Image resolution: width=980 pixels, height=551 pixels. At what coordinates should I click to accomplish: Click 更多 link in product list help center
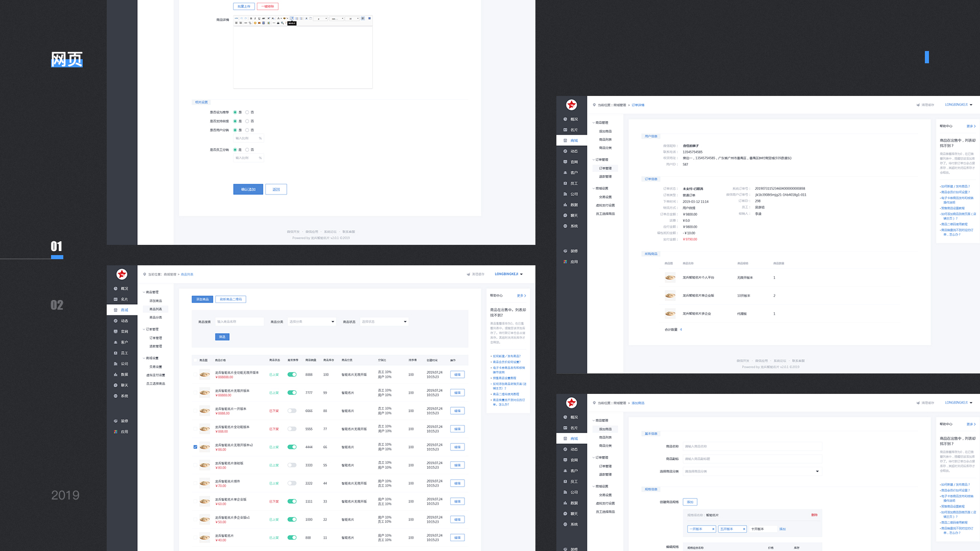521,296
